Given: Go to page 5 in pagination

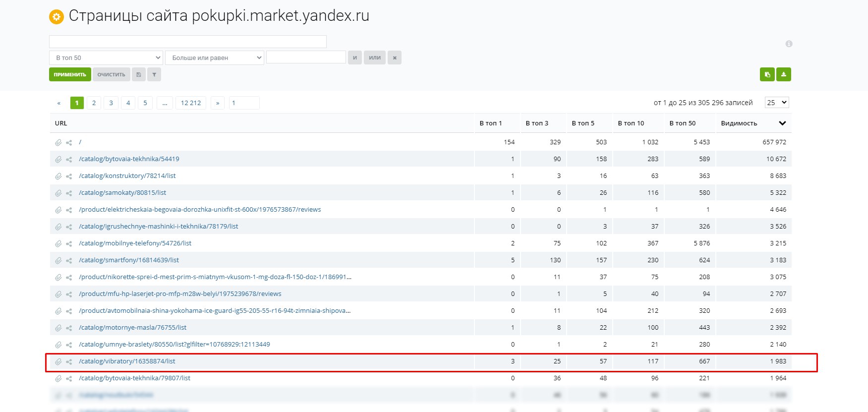Looking at the screenshot, I should point(145,103).
